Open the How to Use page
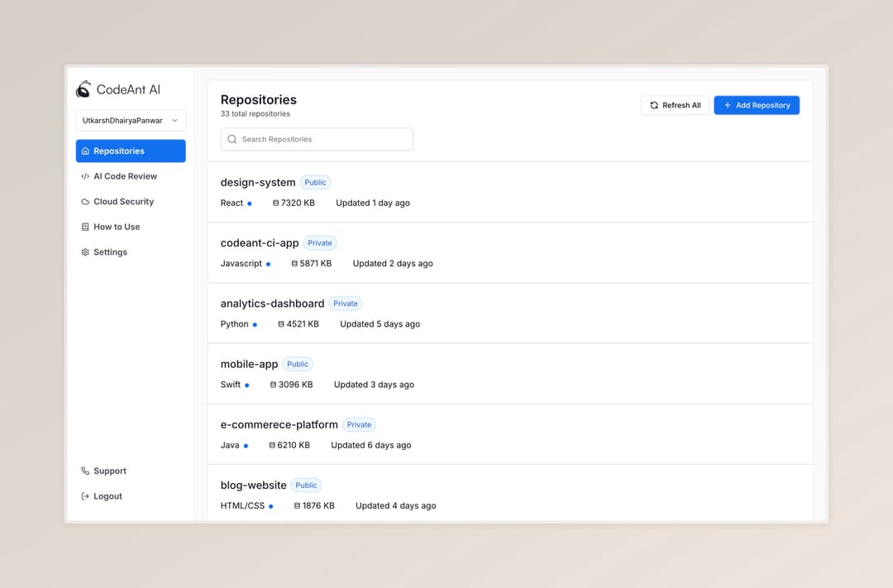The height and width of the screenshot is (588, 893). [117, 227]
